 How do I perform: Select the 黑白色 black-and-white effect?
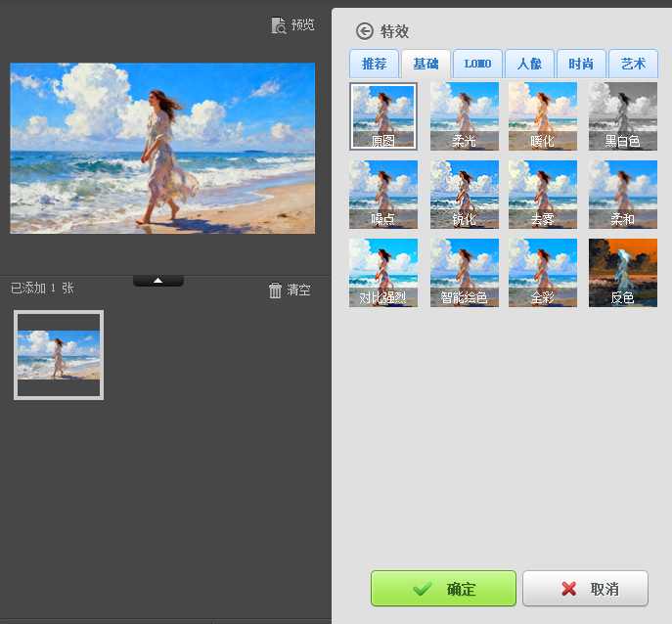coord(623,115)
